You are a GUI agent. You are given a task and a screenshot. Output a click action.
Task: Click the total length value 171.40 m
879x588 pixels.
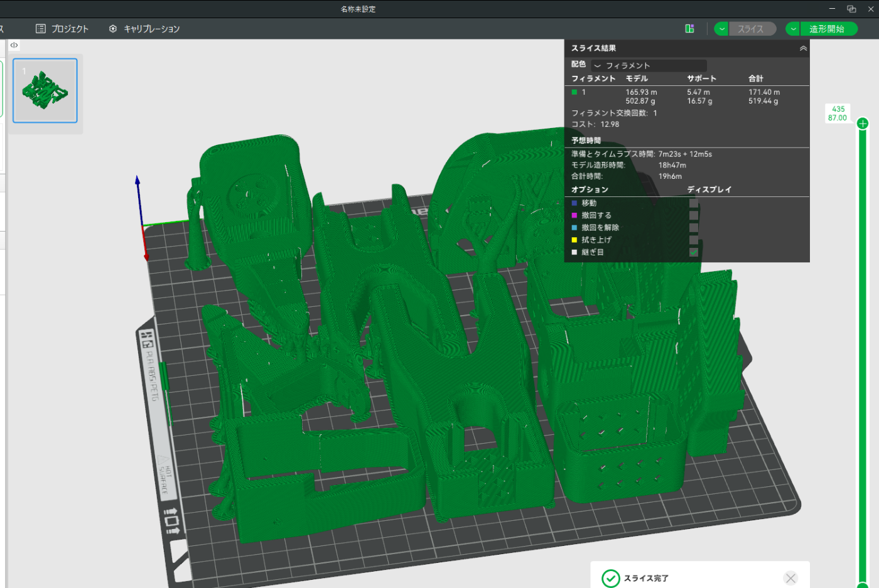(764, 92)
